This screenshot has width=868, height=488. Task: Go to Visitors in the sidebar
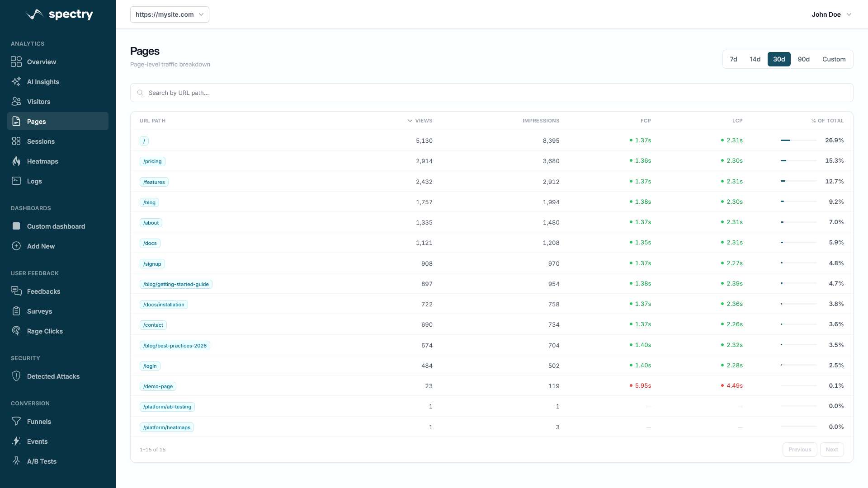pyautogui.click(x=38, y=102)
